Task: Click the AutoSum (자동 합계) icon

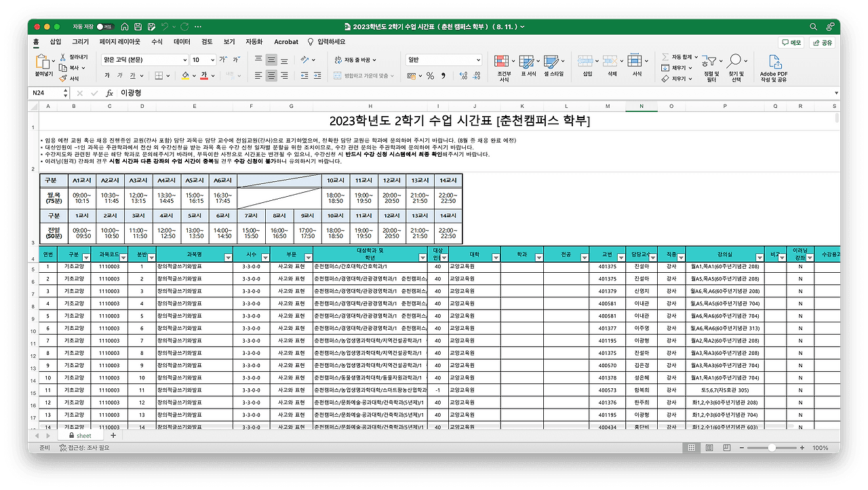Action: [x=666, y=57]
